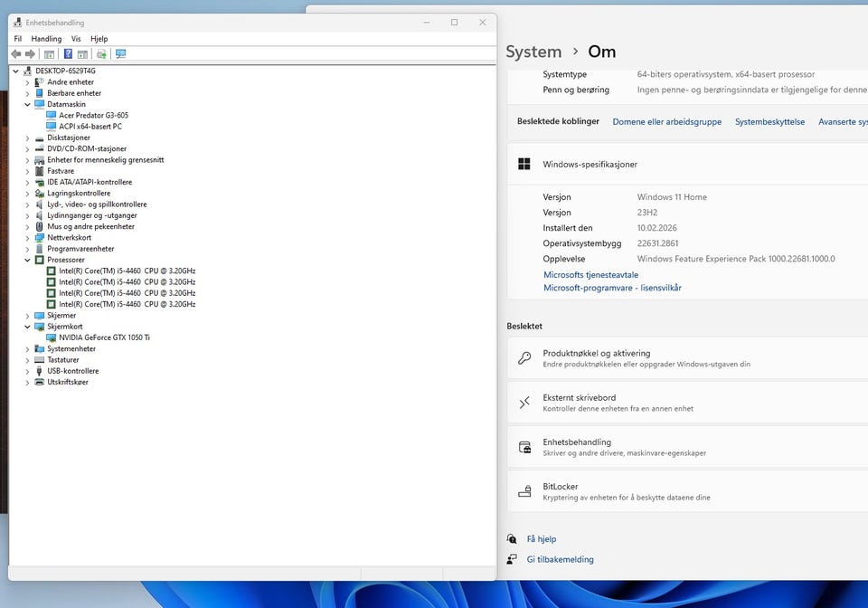Screen dimensions: 868x608
Task: Click the update driver toolbar icon
Action: pos(101,54)
